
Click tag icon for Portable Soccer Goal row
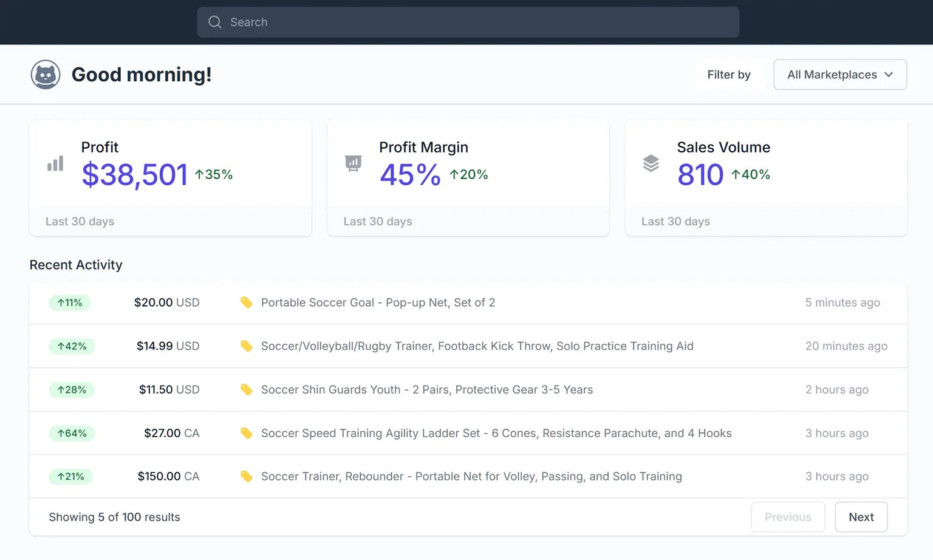[246, 302]
